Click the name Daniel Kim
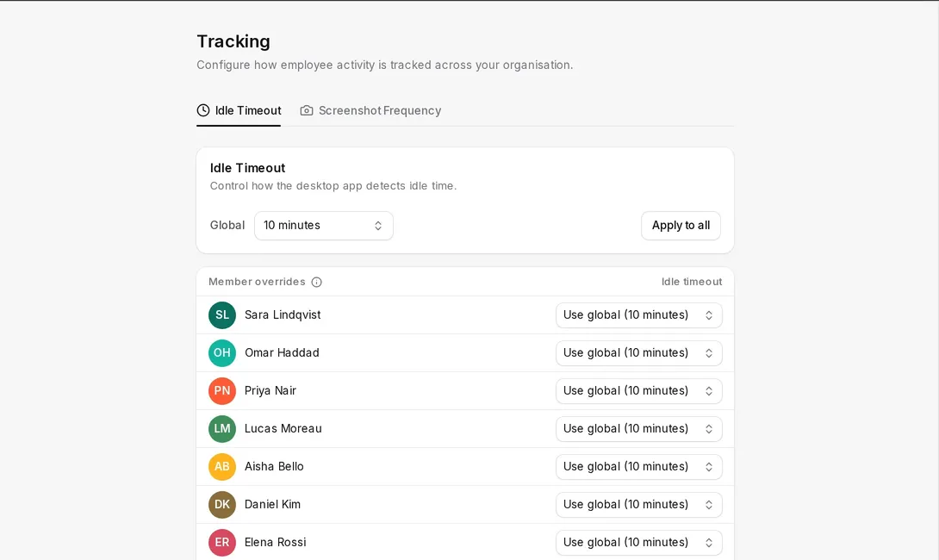 click(272, 504)
